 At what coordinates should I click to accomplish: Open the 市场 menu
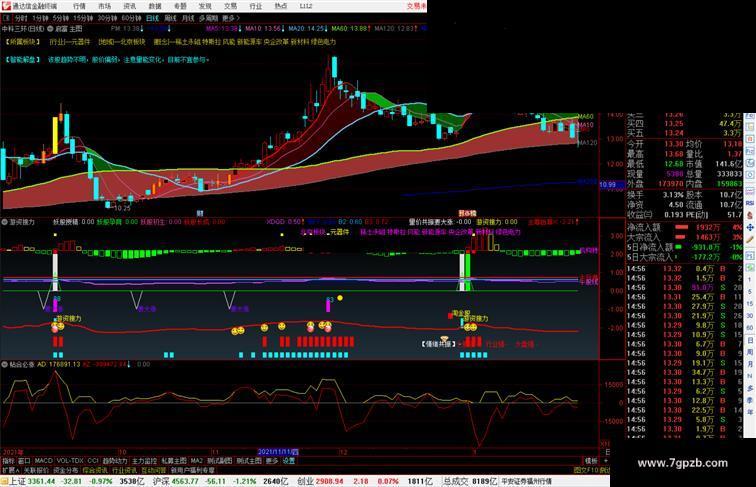104,6
